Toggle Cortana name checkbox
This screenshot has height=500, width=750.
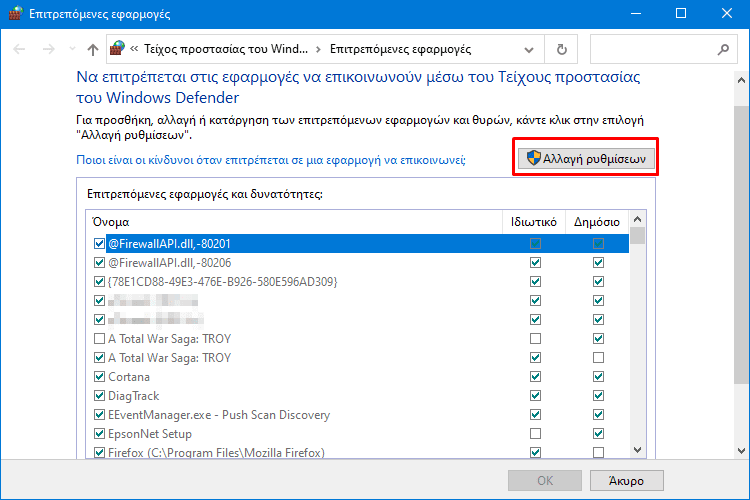pyautogui.click(x=99, y=377)
